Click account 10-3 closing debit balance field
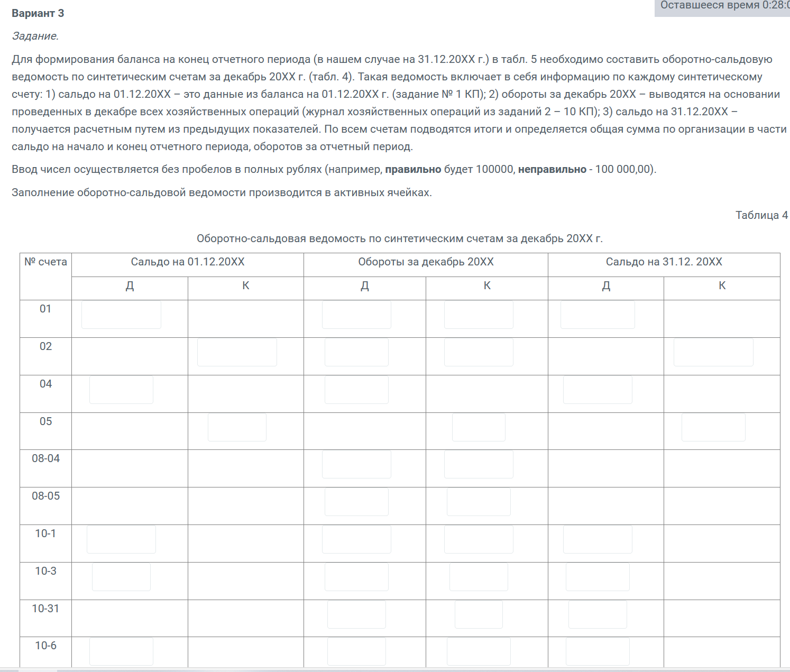 tap(598, 577)
